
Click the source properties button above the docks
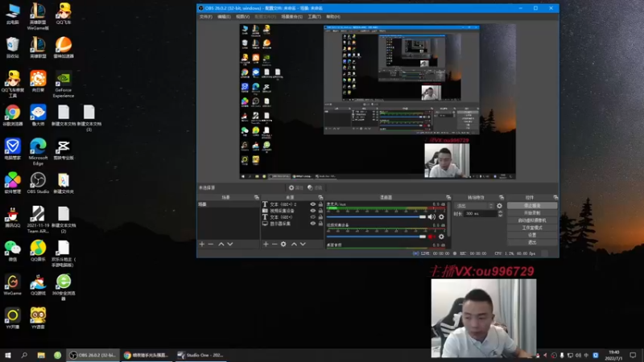295,187
